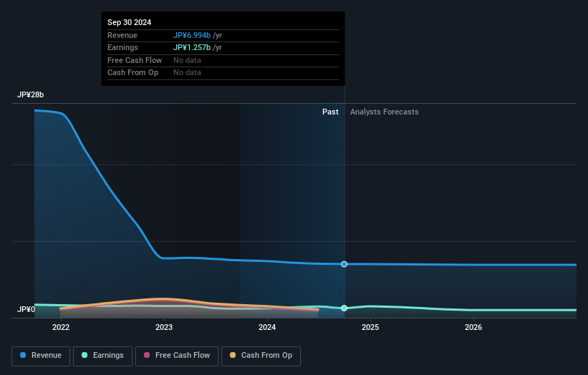Click the 2024 x-axis label
This screenshot has width=588, height=375.
click(x=267, y=327)
